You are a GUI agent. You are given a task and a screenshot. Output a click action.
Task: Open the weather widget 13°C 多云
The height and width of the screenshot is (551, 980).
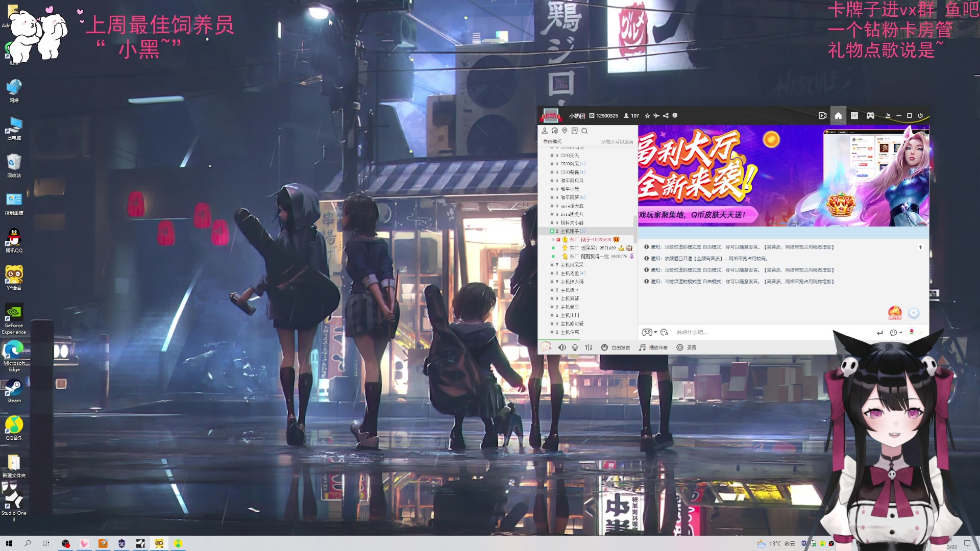pyautogui.click(x=776, y=543)
